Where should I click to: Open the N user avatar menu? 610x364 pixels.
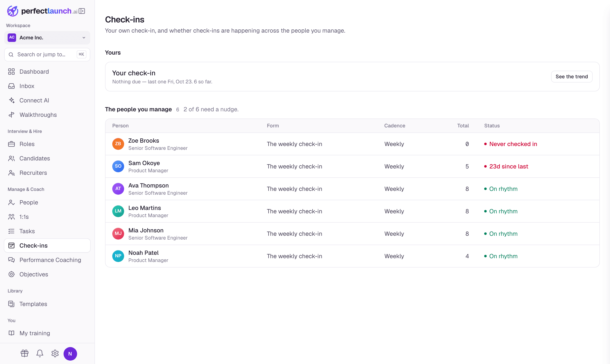(x=70, y=354)
